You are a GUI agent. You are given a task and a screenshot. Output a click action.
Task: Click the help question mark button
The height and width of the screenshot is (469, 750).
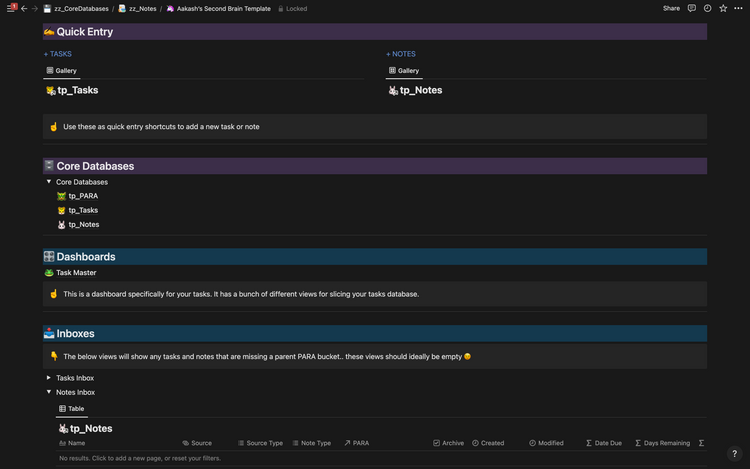tap(735, 454)
